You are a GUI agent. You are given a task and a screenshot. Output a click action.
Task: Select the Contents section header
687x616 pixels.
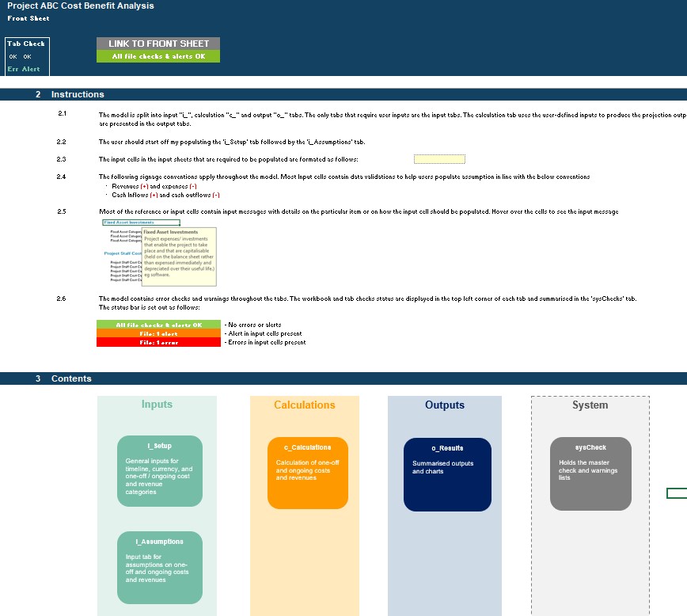[71, 378]
